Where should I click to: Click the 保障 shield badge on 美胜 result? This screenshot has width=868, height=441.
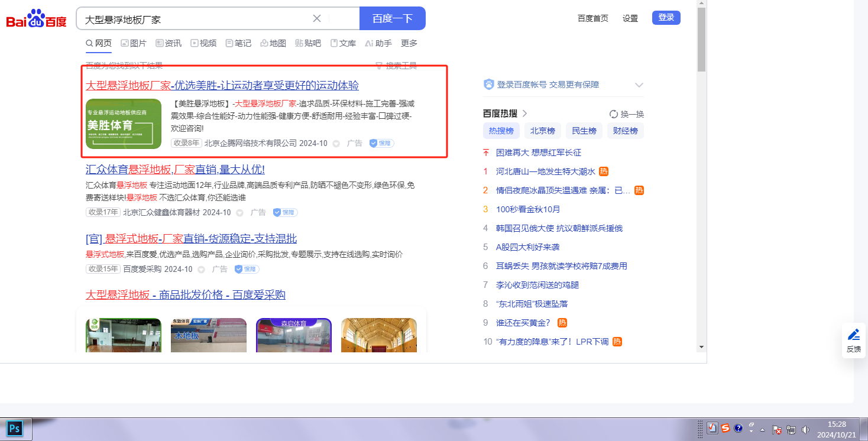(381, 143)
